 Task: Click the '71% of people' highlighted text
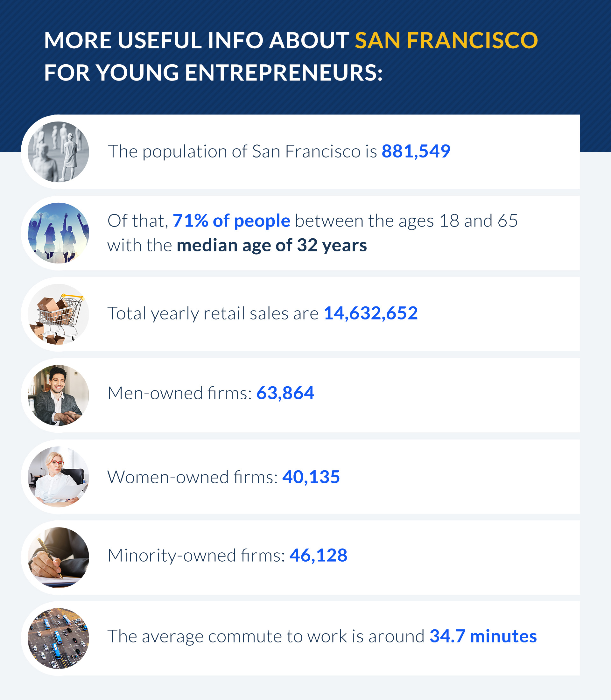point(232,221)
